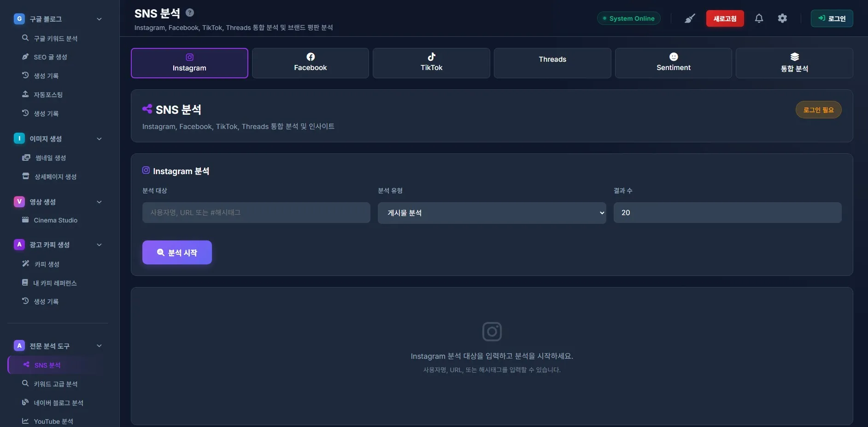Open the 분석 유형 dropdown
The height and width of the screenshot is (427, 868).
(492, 213)
